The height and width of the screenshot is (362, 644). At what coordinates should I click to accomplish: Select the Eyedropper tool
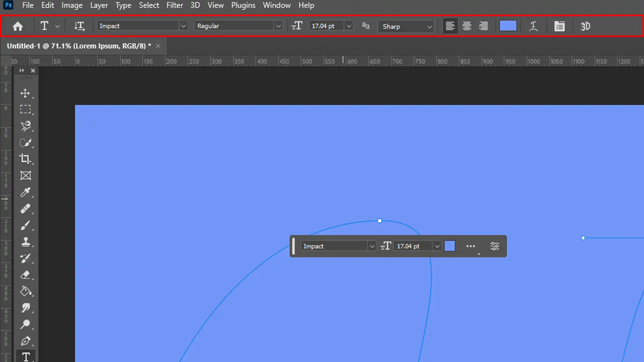(x=26, y=192)
